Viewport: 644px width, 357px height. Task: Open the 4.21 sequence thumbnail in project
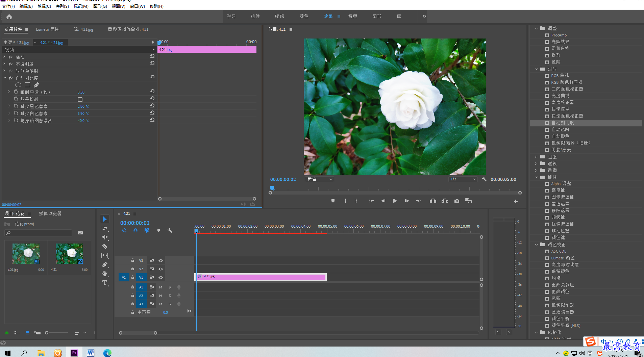click(69, 254)
